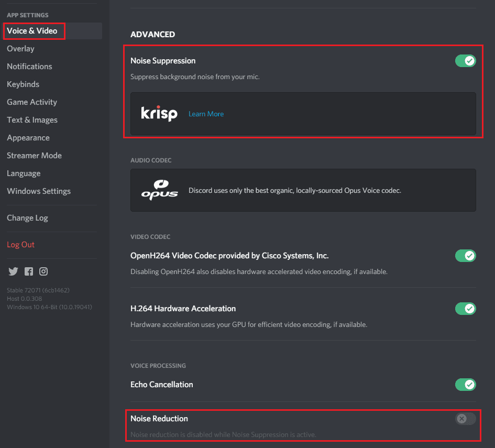The image size is (495, 448).
Task: Switch to Game Activity settings
Action: click(x=32, y=102)
